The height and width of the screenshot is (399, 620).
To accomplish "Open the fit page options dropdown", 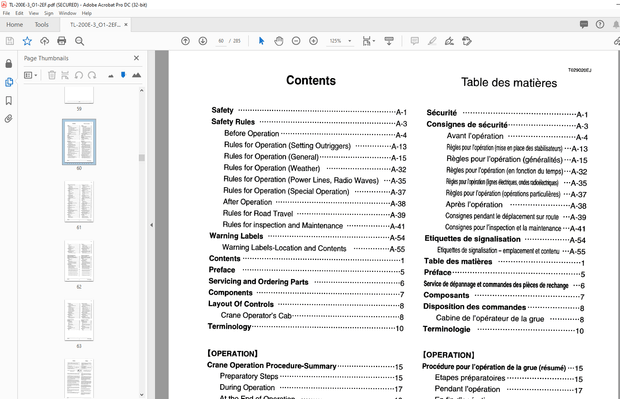I will point(369,41).
